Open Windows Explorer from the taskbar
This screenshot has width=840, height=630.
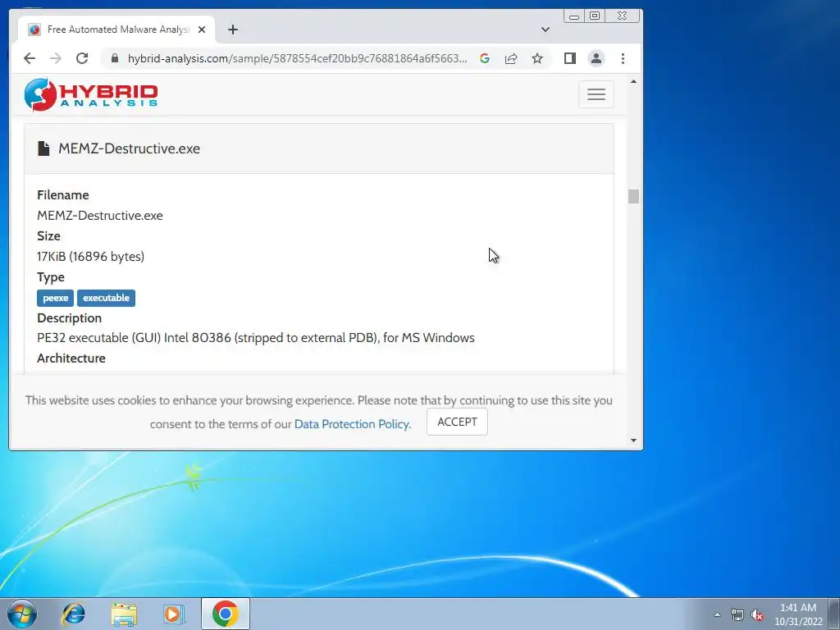click(124, 614)
